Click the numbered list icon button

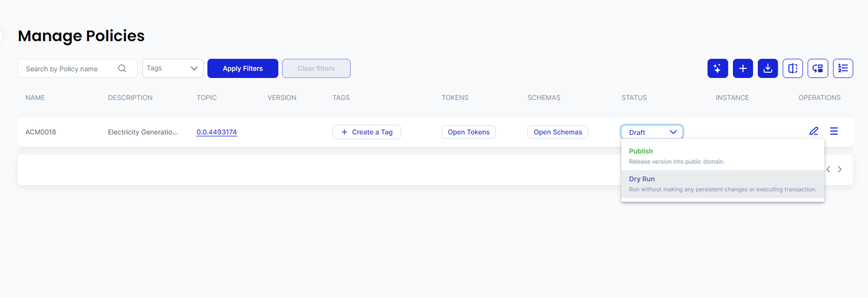click(843, 68)
